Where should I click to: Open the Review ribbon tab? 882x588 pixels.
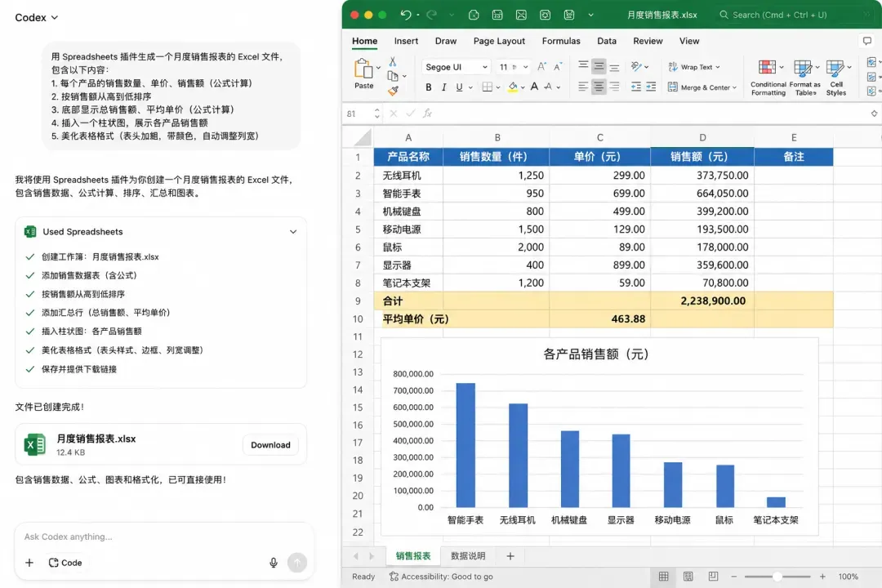[x=648, y=41]
